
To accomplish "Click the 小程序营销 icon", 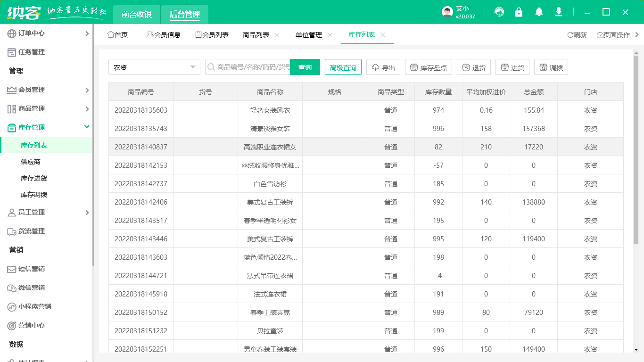I will pos(11,307).
